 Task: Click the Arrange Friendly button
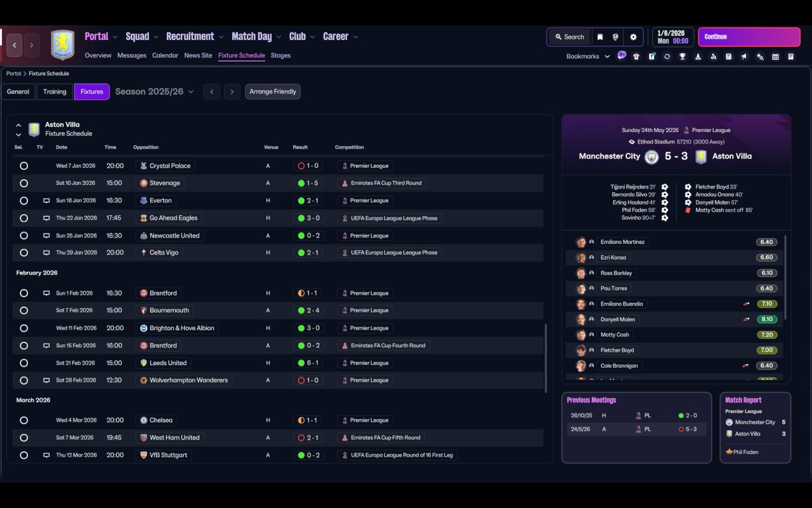tap(273, 92)
